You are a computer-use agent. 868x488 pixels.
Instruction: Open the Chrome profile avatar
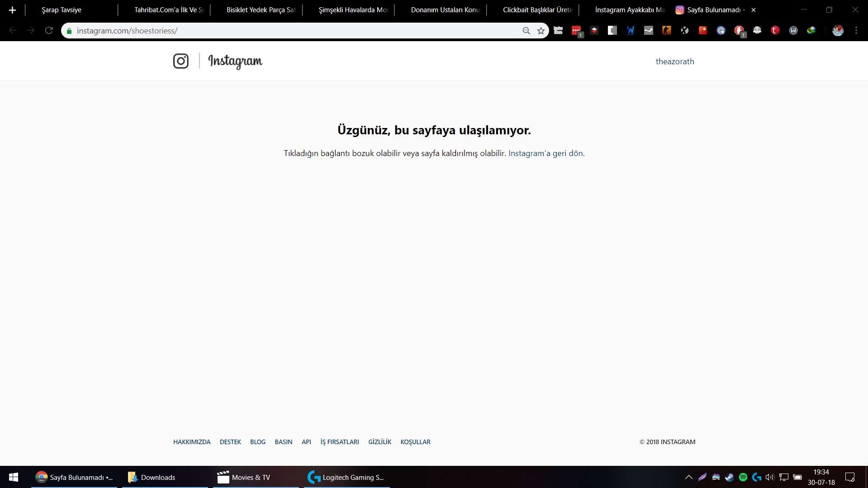(x=838, y=31)
